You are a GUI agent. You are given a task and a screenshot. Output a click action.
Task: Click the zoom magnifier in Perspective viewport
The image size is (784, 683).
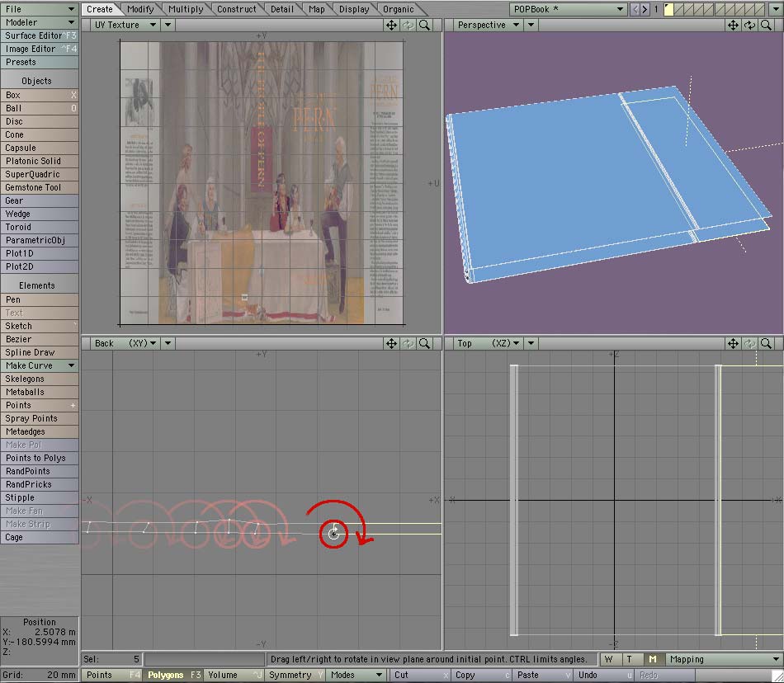[766, 25]
